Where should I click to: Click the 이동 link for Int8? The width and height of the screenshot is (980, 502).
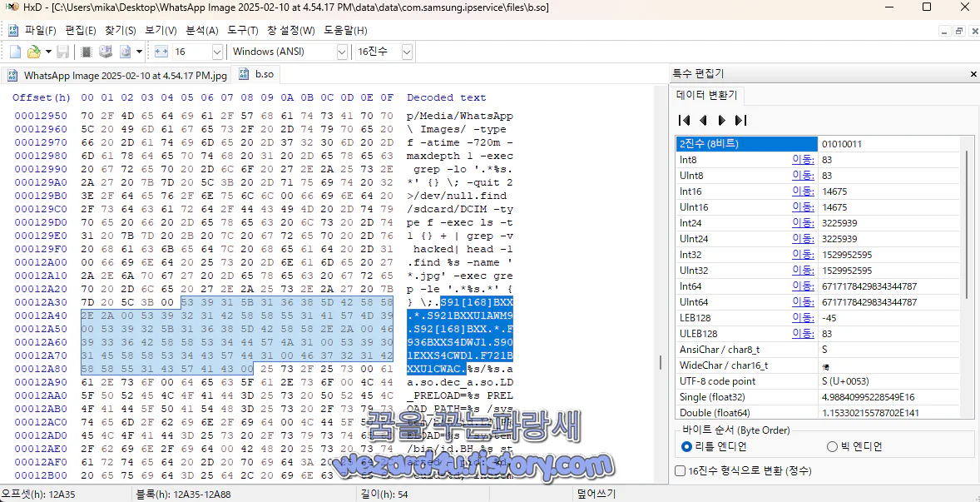coord(803,159)
